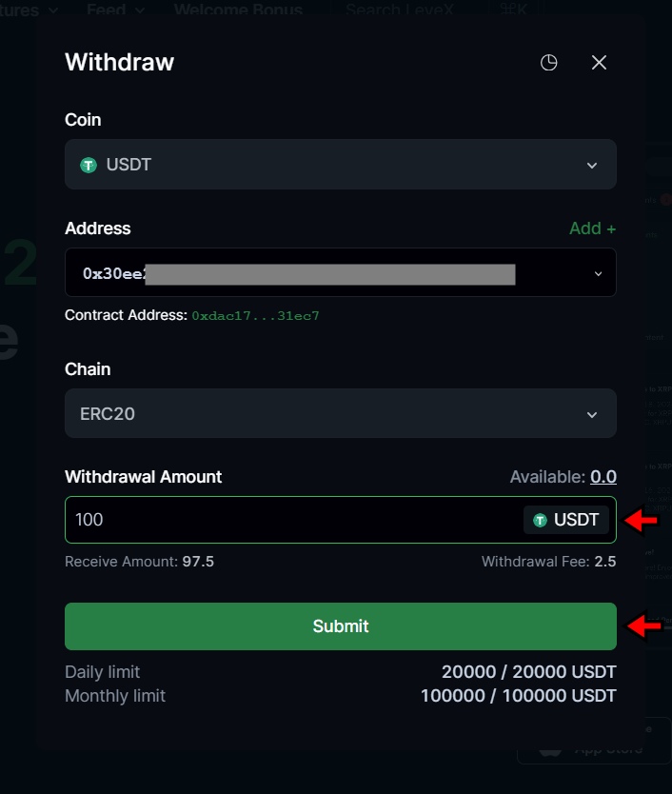Image resolution: width=672 pixels, height=794 pixels.
Task: Click the USDT coin logo in Coin field
Action: point(90,164)
